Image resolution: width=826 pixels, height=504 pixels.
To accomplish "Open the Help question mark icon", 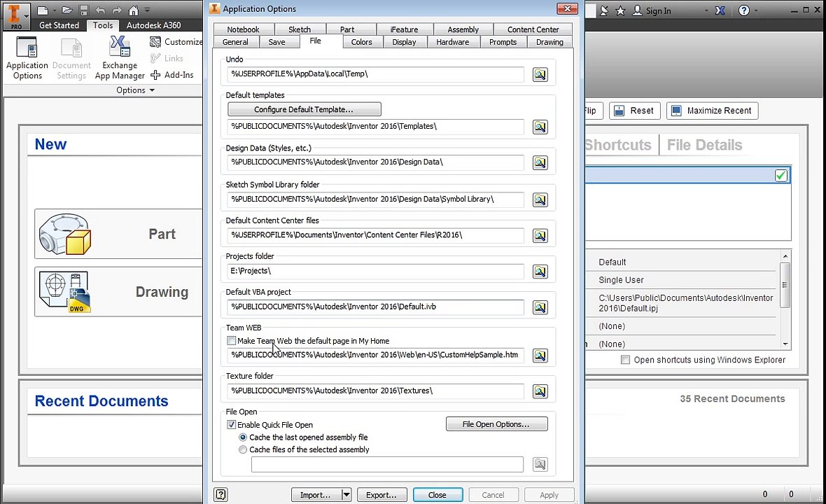I will 744,10.
